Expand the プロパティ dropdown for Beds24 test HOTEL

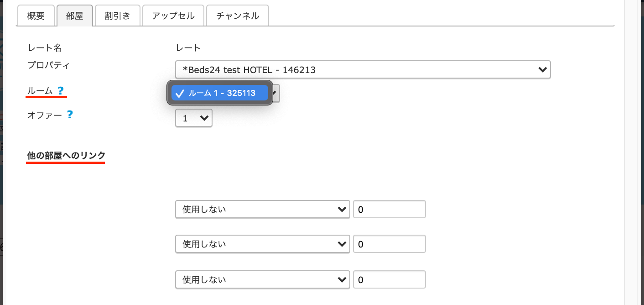pyautogui.click(x=363, y=70)
